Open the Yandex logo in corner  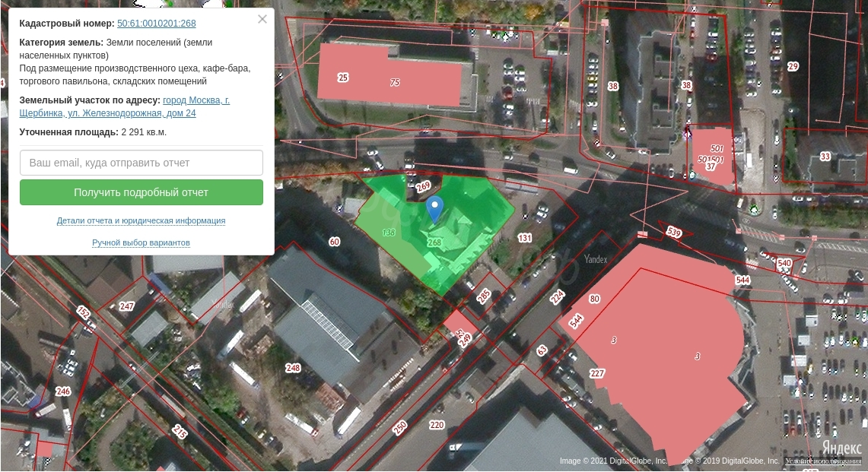click(x=841, y=447)
